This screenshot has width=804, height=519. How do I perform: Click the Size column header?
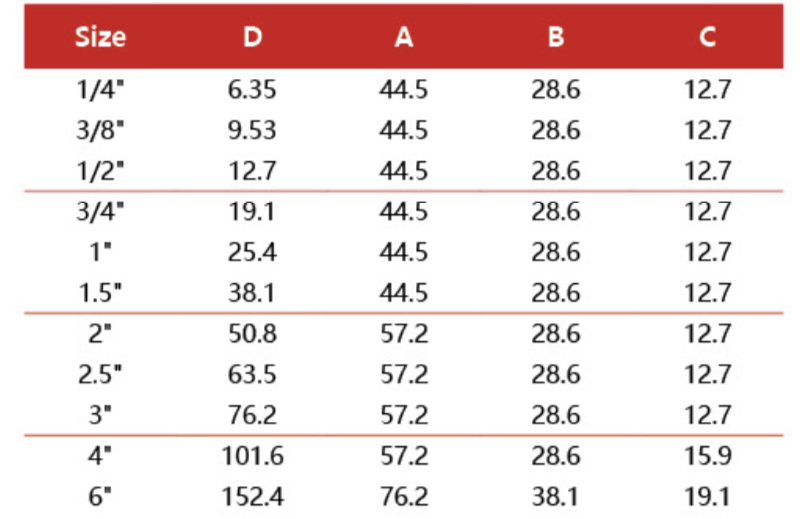click(x=100, y=37)
